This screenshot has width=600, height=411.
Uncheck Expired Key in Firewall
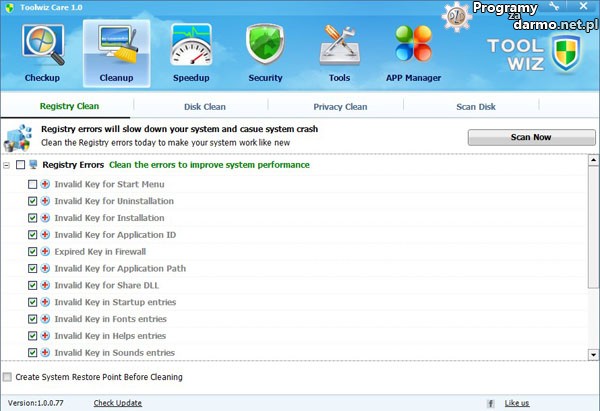33,252
